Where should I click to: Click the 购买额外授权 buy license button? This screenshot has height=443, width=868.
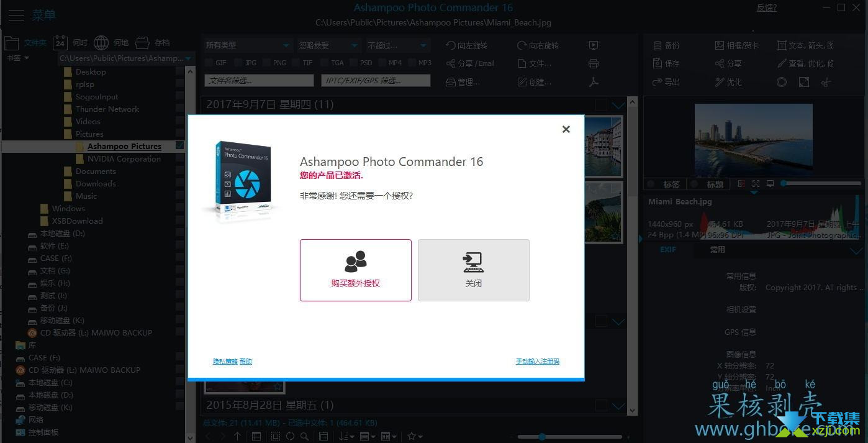click(356, 270)
